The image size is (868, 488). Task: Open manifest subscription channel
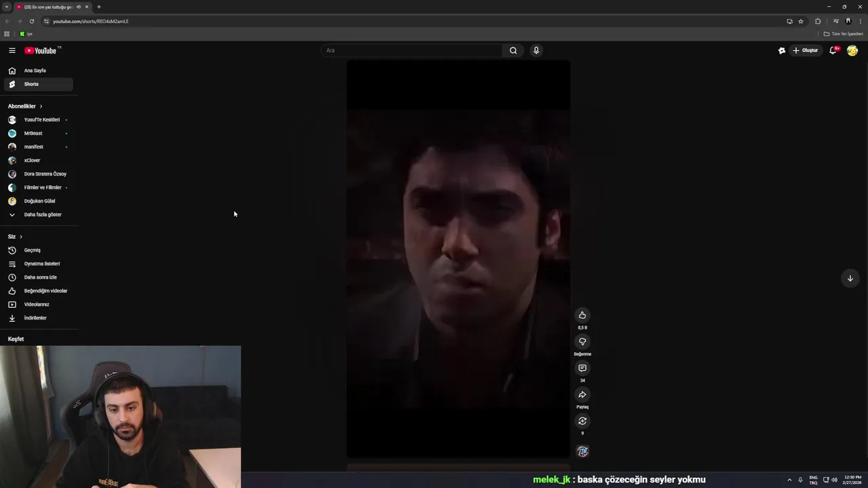pos(39,147)
